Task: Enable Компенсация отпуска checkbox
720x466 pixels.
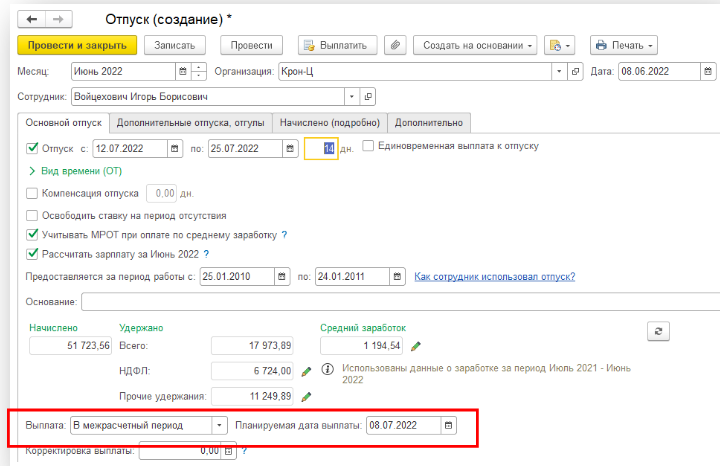Action: 32,193
